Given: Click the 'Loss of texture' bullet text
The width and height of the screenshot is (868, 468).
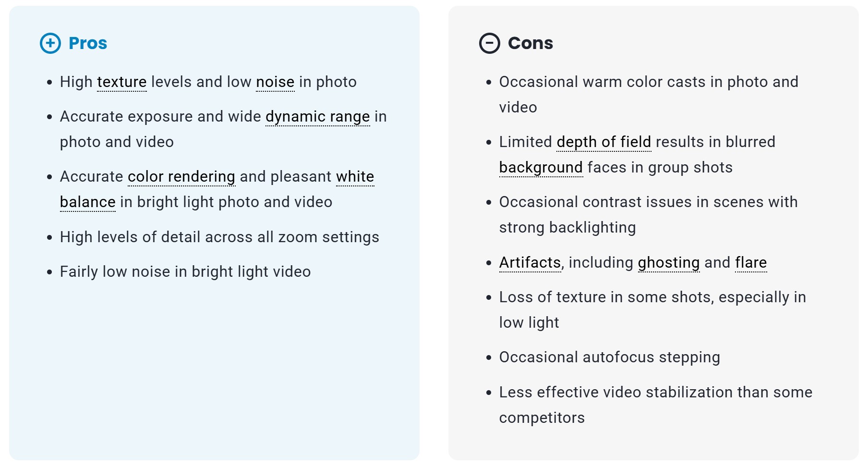Looking at the screenshot, I should [652, 297].
